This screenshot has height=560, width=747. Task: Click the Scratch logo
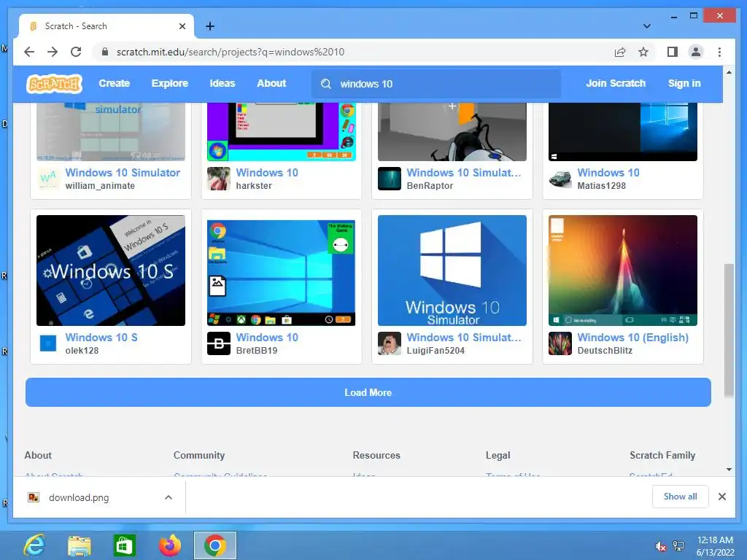[x=54, y=84]
